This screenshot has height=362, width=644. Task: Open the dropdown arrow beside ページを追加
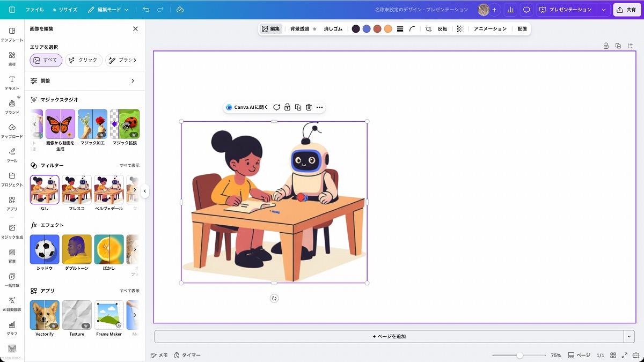(x=630, y=336)
